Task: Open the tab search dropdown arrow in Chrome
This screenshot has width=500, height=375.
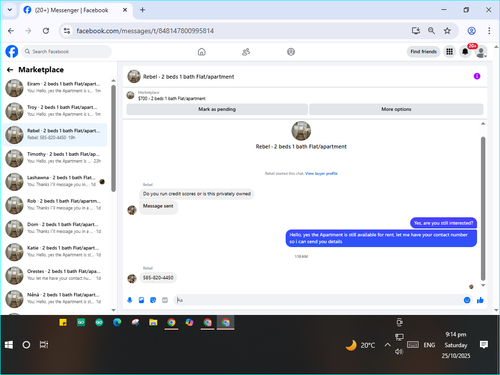Action: click(x=10, y=10)
